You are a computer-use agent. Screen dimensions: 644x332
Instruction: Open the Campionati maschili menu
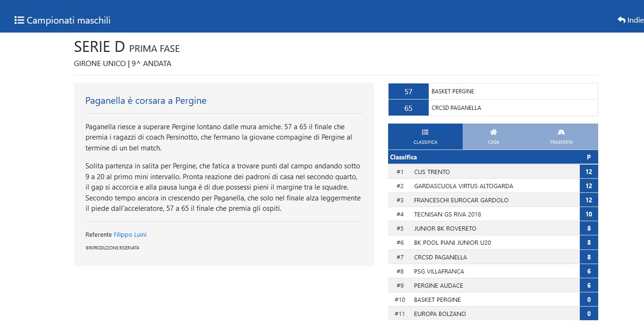[x=63, y=20]
